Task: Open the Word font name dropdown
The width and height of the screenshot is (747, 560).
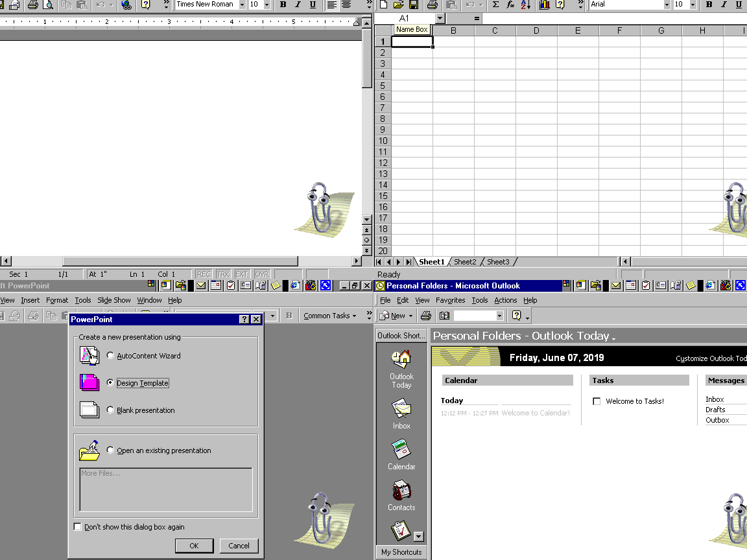Action: point(242,5)
